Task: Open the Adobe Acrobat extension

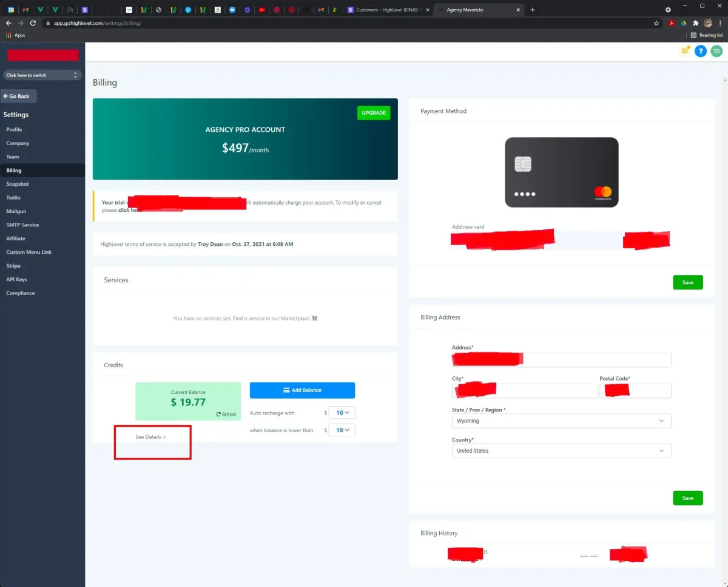Action: (x=672, y=23)
